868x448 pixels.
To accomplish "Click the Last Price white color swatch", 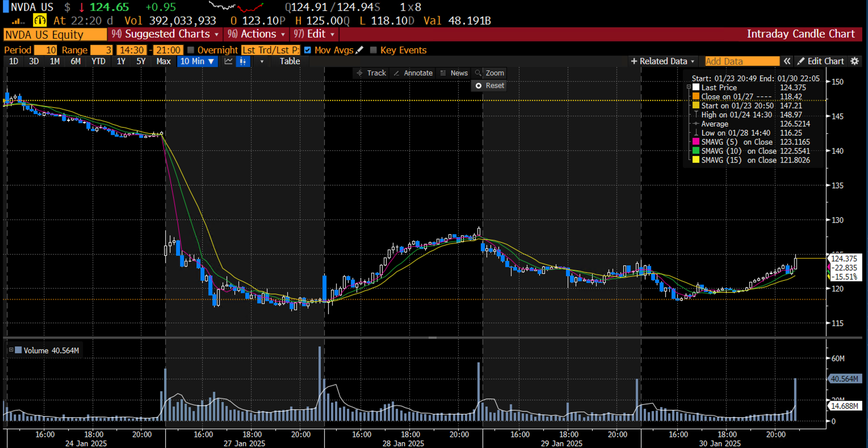I will click(x=695, y=87).
